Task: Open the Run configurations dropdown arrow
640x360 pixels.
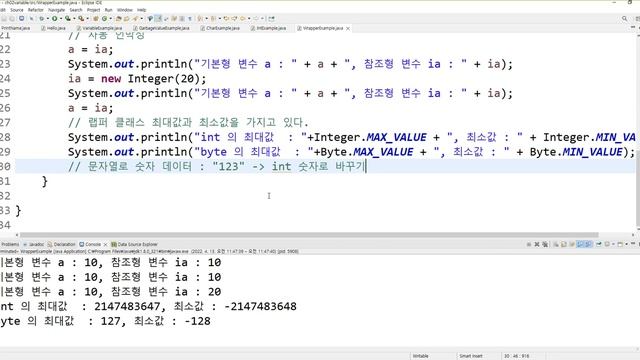Action: [x=61, y=18]
